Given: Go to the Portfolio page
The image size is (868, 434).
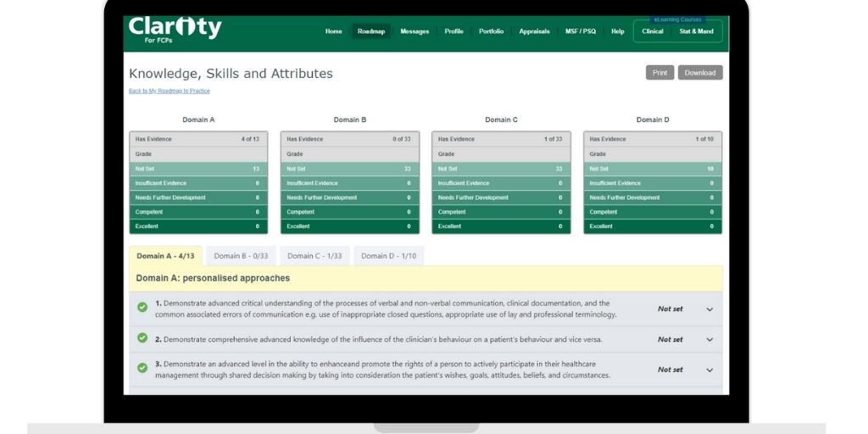Looking at the screenshot, I should tap(491, 31).
